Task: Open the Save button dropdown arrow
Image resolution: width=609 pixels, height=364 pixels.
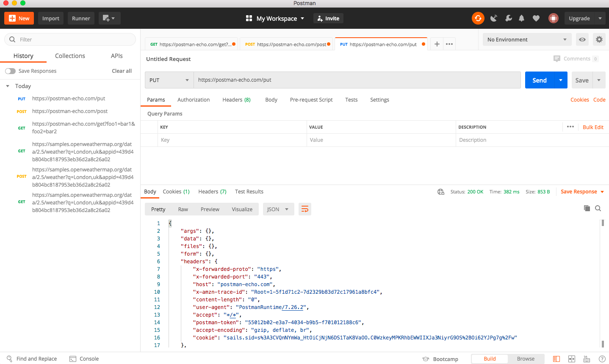Action: pyautogui.click(x=599, y=80)
